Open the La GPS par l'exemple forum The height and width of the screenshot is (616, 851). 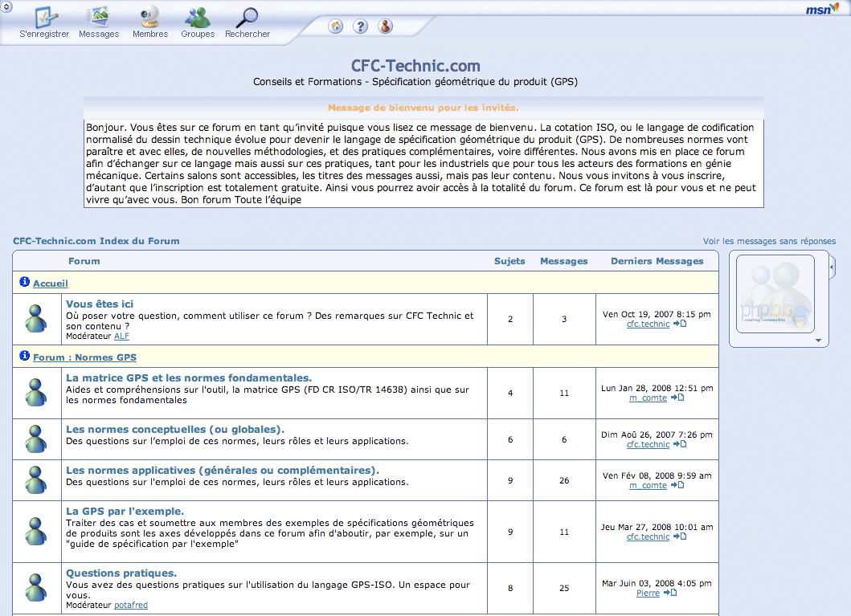pos(125,511)
